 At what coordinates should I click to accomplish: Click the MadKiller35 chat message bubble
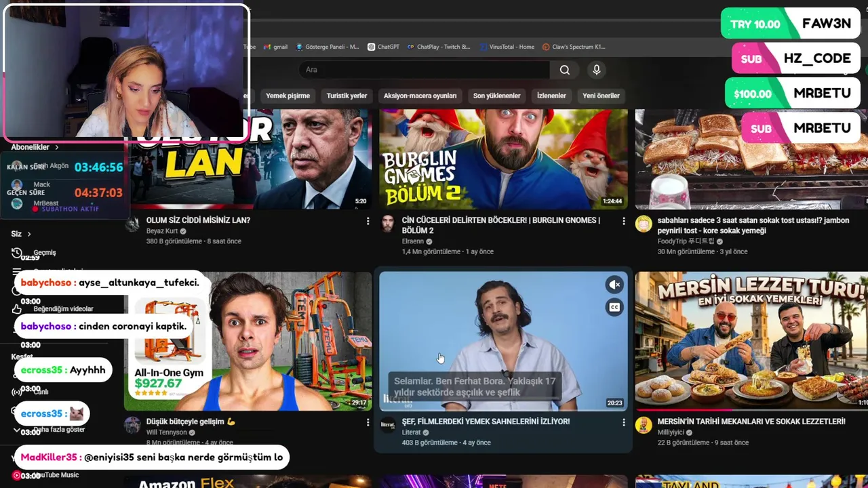click(x=151, y=457)
